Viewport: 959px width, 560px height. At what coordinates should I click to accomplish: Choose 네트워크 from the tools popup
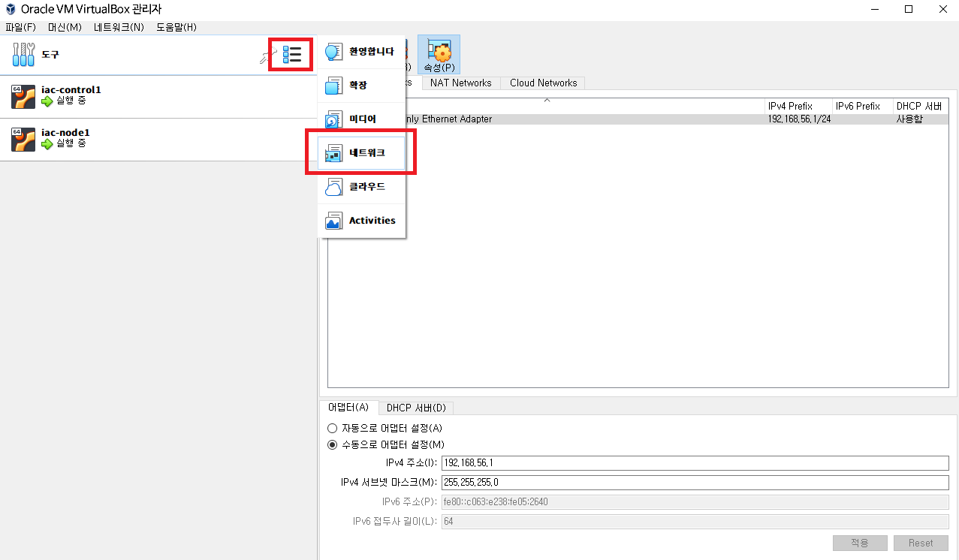point(362,153)
